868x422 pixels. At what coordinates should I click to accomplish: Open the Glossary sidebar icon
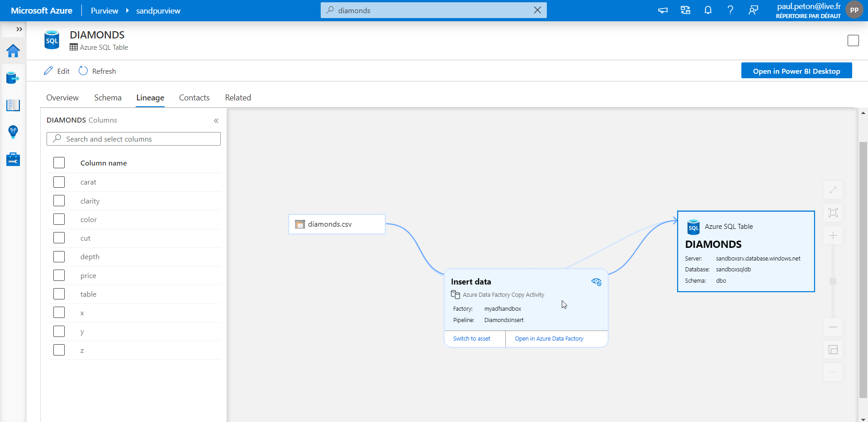(x=13, y=105)
